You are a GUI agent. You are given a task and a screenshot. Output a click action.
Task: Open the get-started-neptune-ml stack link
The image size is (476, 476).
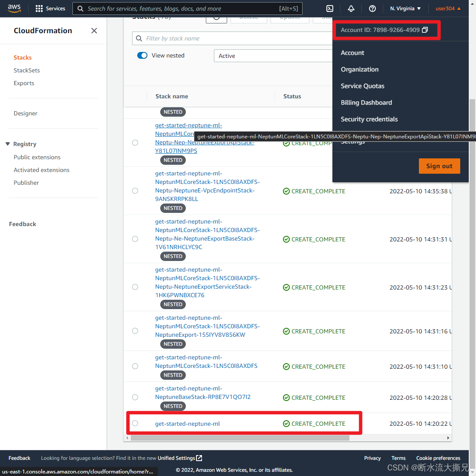coord(188,424)
